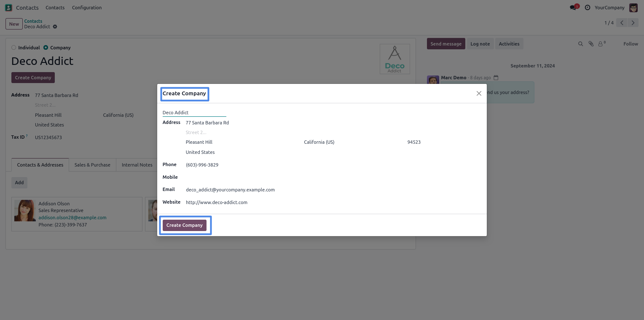Viewport: 644px width, 320px height.
Task: Click the Add button under the tabs
Action: [19, 183]
